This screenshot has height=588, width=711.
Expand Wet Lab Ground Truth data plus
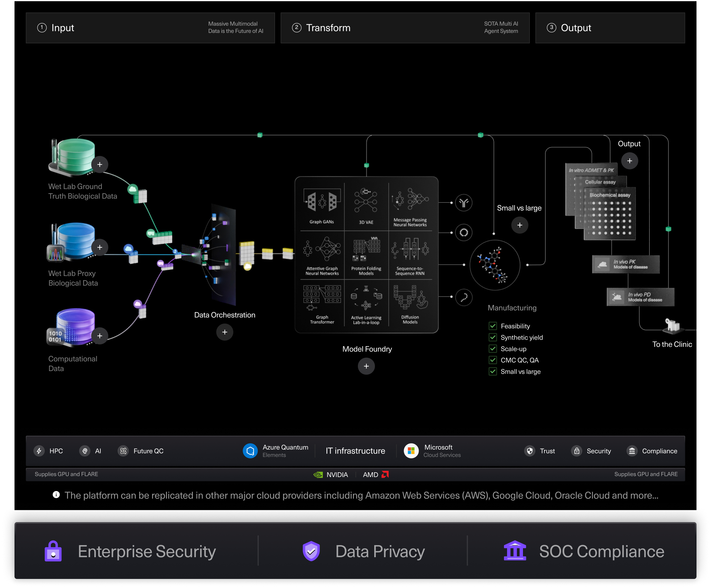click(x=99, y=165)
